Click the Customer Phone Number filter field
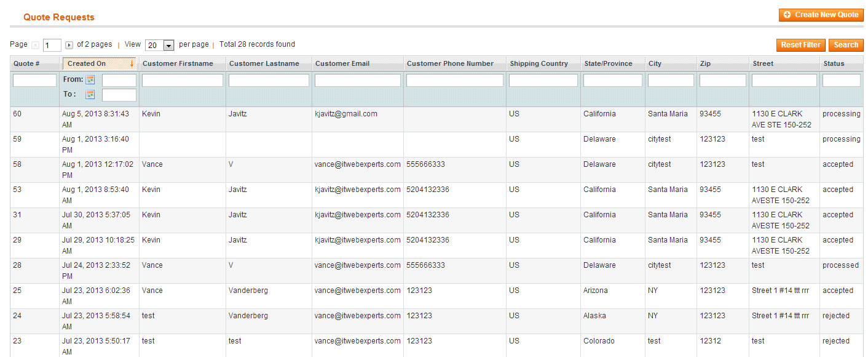Viewport: 868px width, 357px height. tap(454, 80)
